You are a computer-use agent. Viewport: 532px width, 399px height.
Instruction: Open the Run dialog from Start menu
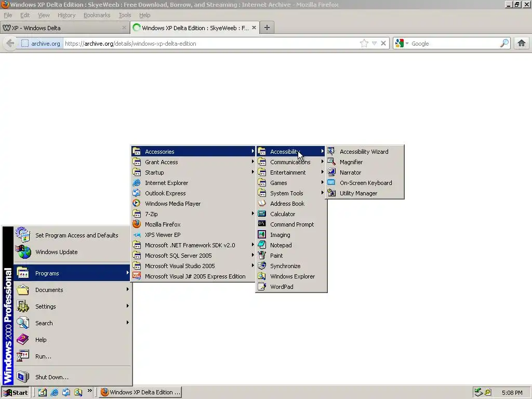(72, 356)
